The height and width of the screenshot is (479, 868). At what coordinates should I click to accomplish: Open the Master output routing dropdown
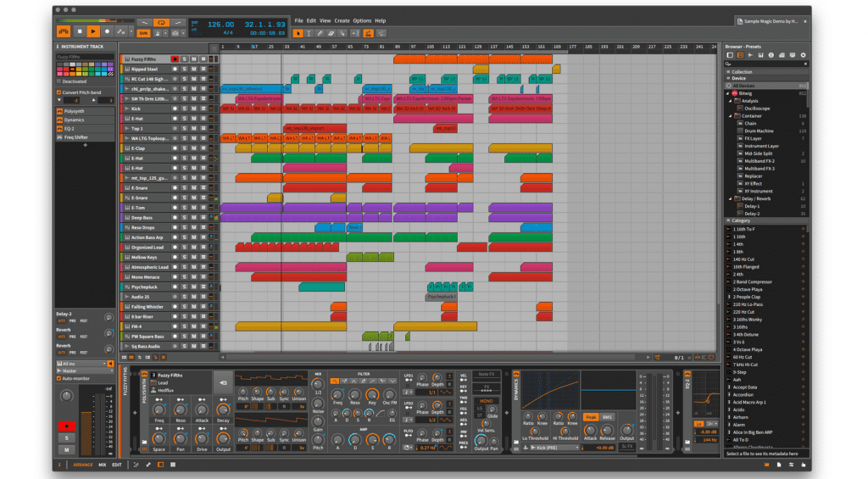click(x=85, y=371)
